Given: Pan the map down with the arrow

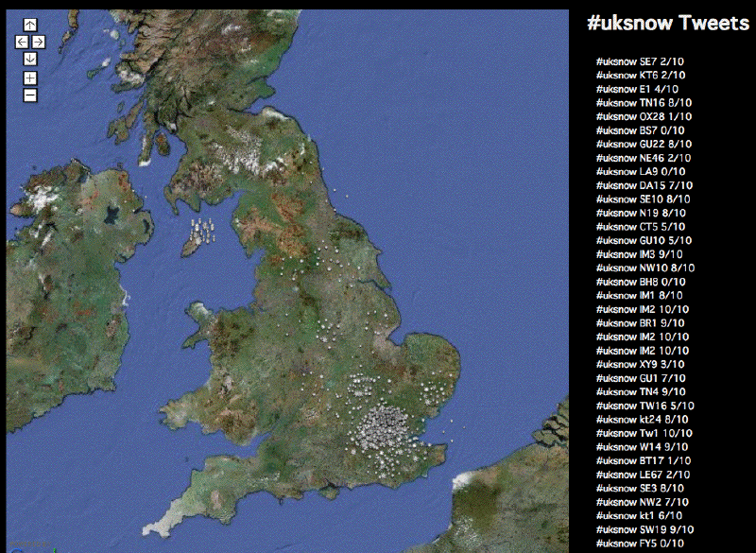Looking at the screenshot, I should (x=30, y=59).
